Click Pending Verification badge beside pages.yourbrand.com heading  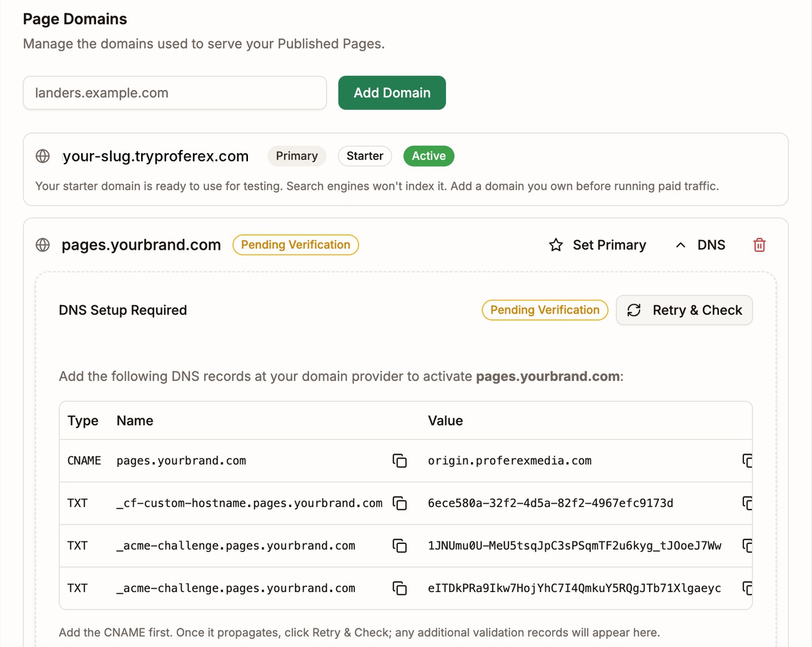click(x=295, y=245)
